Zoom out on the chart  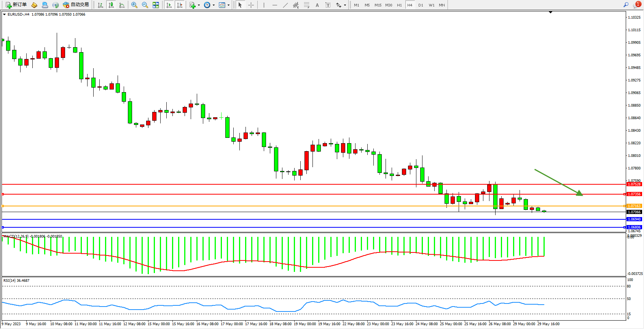(145, 5)
